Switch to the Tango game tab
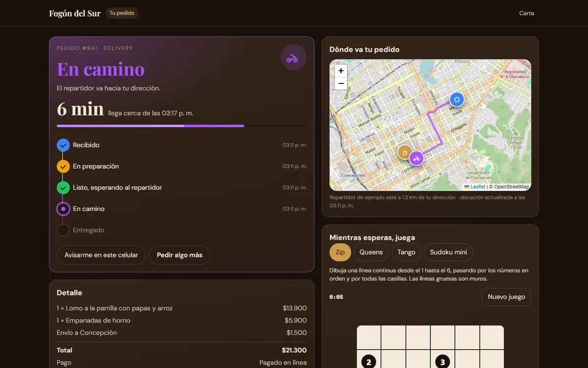This screenshot has width=588, height=368. pyautogui.click(x=406, y=252)
